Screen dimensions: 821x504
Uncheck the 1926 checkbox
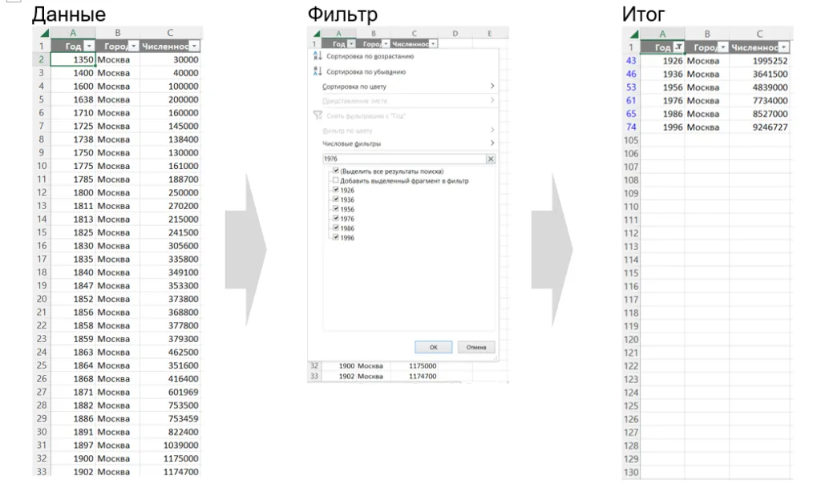(x=336, y=189)
